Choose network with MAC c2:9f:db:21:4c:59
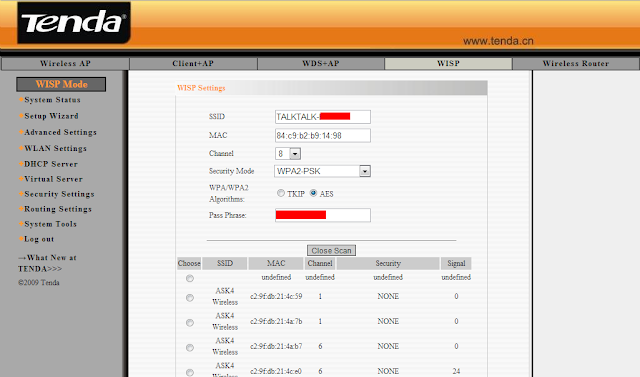Screen dimensions: 640x377 pos(190,298)
